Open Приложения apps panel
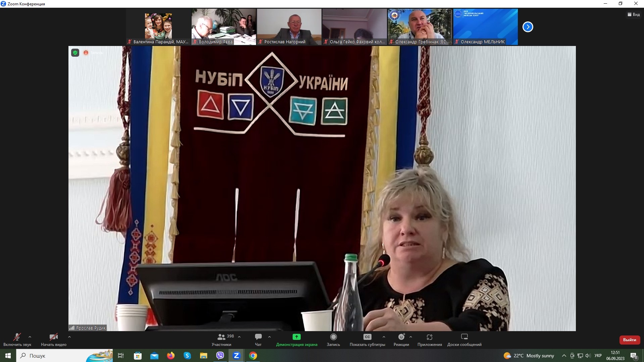644x362 pixels. 430,340
